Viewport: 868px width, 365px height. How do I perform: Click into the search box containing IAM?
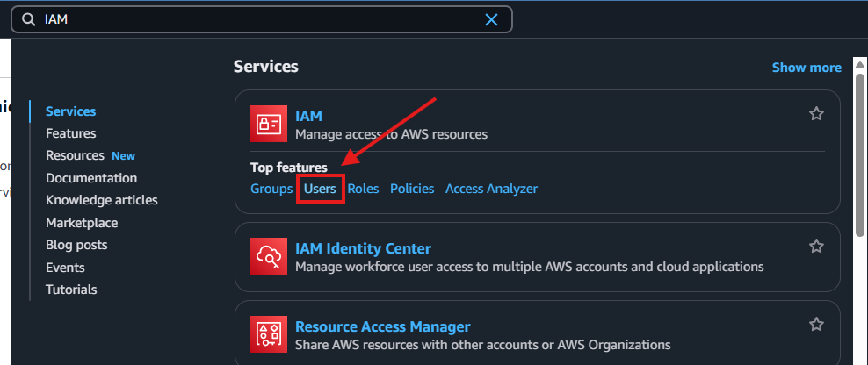pyautogui.click(x=262, y=20)
